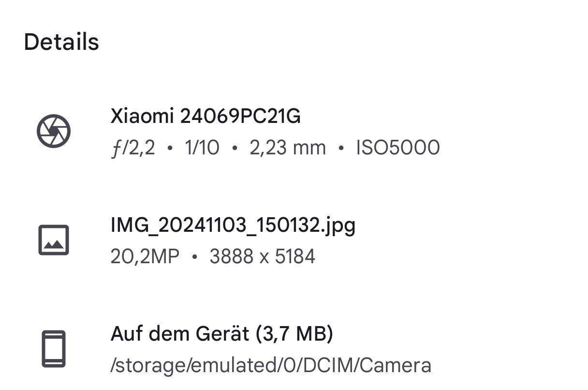The width and height of the screenshot is (588, 390).
Task: Tap the IMG_20241103_150132.jpg file name
Action: click(233, 225)
